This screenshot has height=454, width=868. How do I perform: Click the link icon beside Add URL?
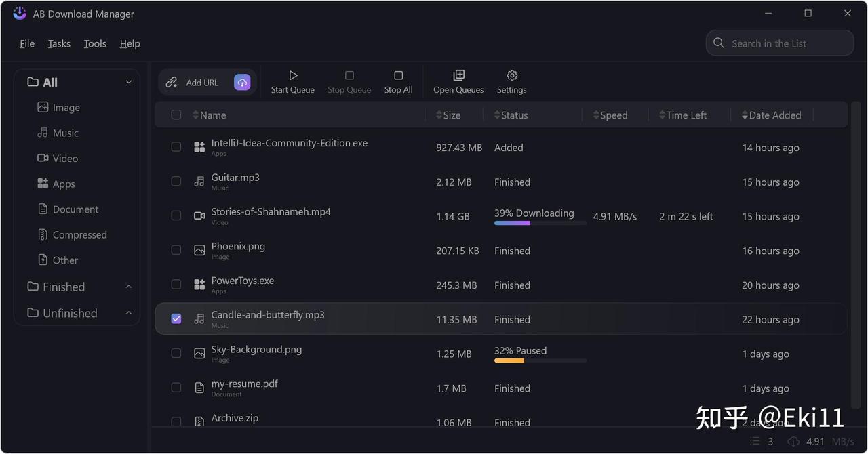pyautogui.click(x=172, y=83)
